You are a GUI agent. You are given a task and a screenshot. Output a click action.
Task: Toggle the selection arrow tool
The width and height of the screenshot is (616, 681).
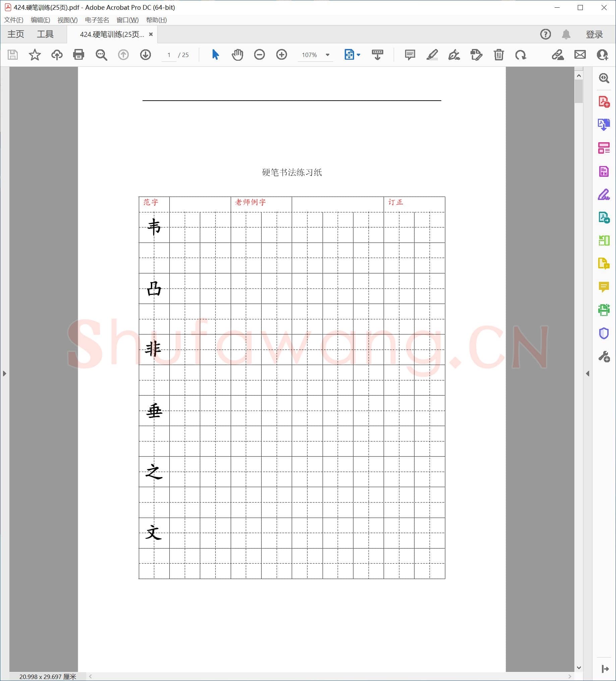(x=215, y=55)
